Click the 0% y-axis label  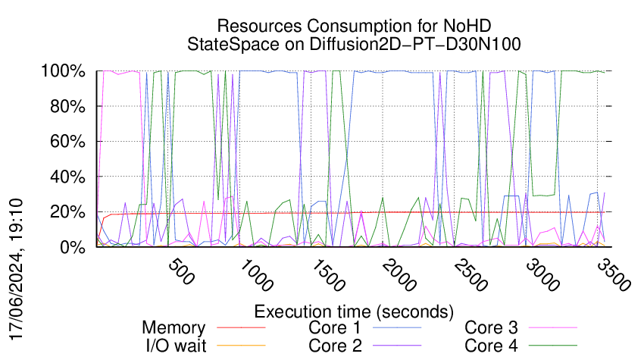(73, 247)
